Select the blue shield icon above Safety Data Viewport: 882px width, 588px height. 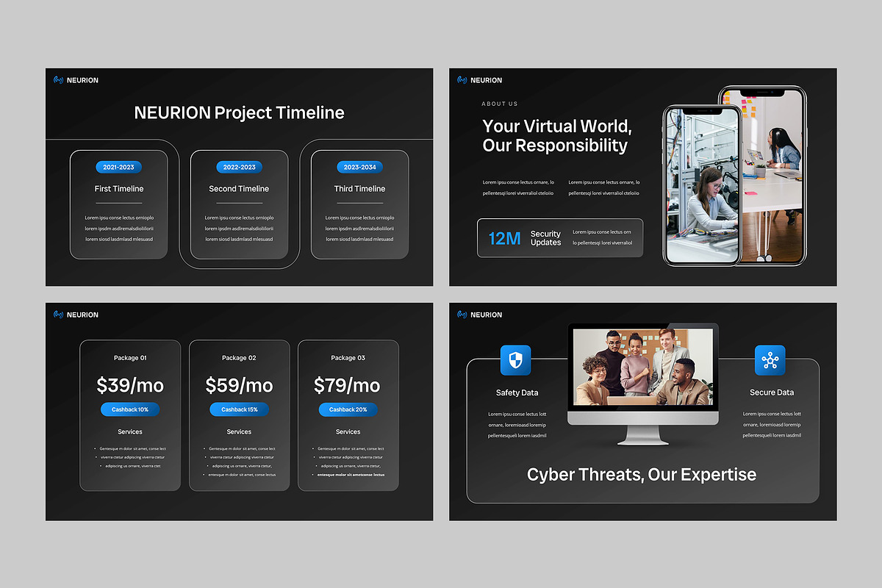pos(515,360)
